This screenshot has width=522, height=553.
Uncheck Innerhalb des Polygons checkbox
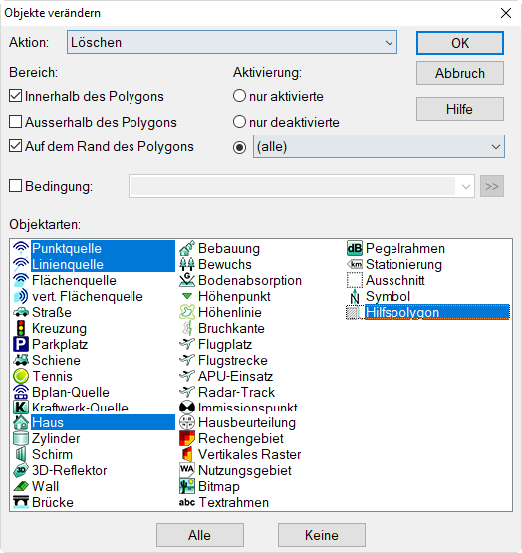(x=15, y=96)
